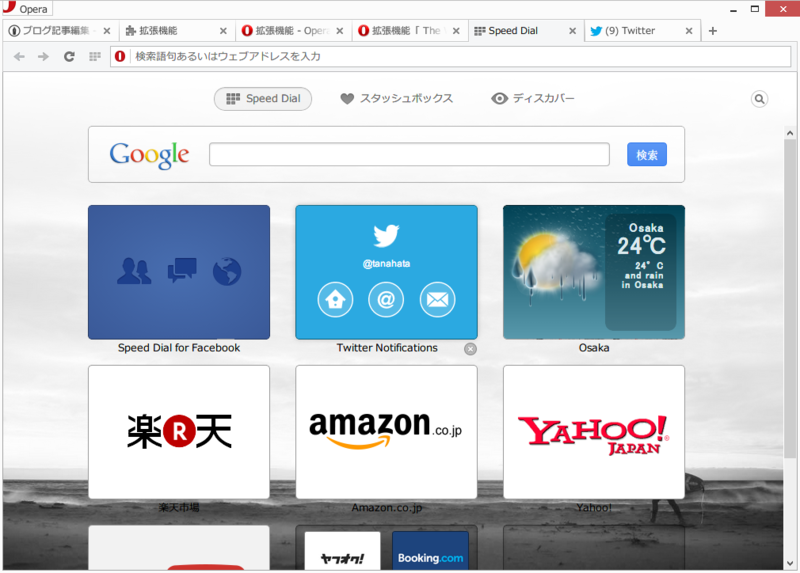Click the Twitter bird logo in the tile
Viewport: 800px width, 573px height.
point(386,235)
